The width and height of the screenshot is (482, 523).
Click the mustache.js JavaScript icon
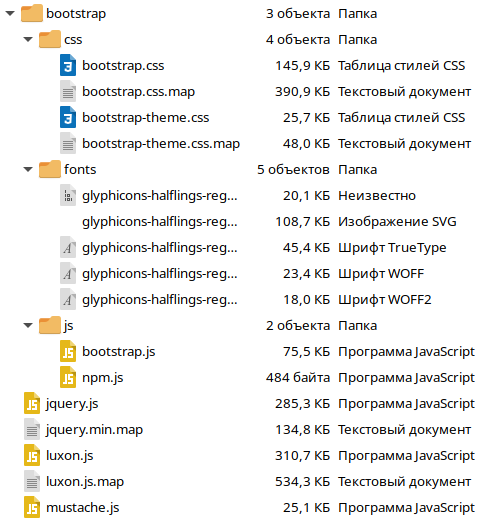click(x=32, y=508)
